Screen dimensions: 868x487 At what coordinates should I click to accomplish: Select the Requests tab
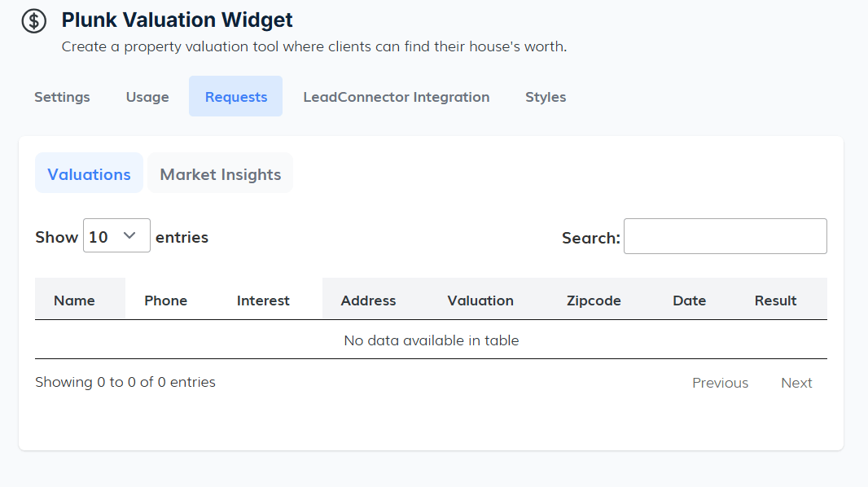236,97
